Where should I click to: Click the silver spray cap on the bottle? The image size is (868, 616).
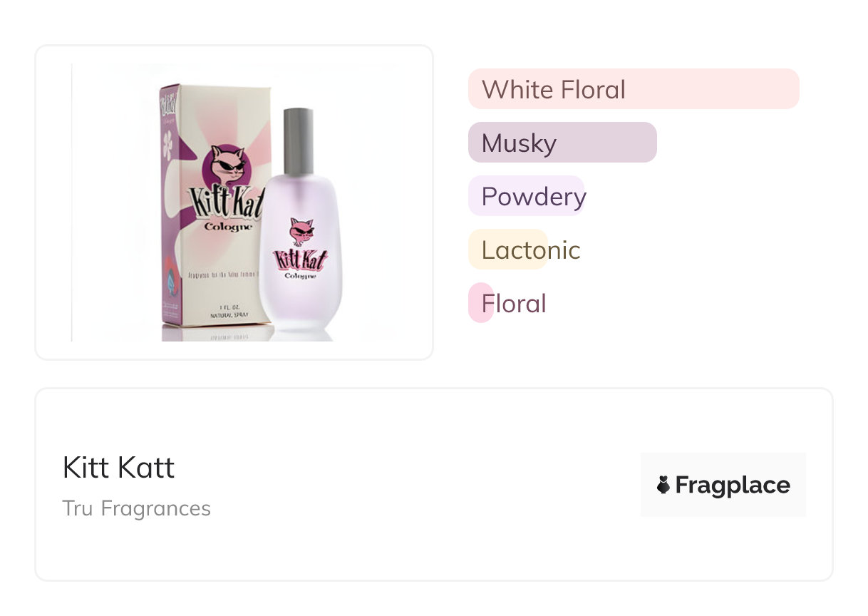pyautogui.click(x=298, y=140)
